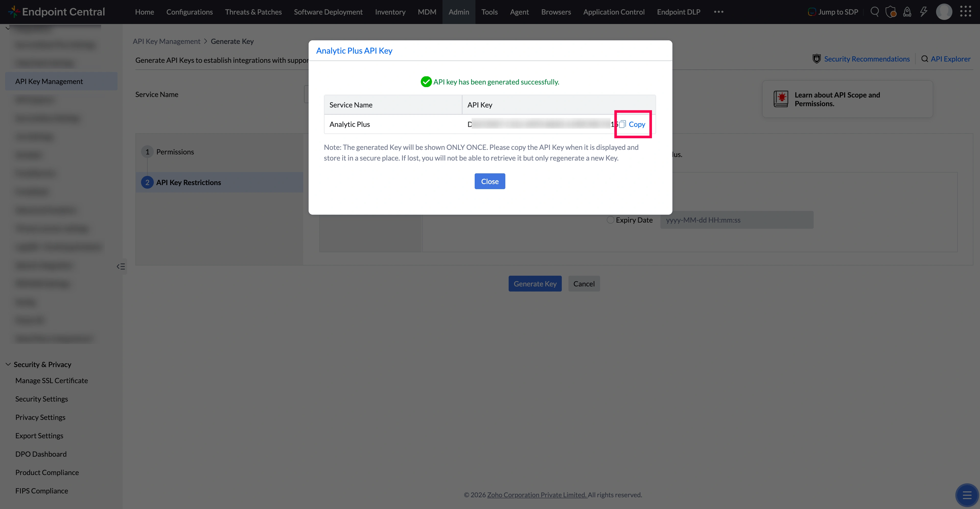
Task: Select API Key Management in sidebar
Action: [x=61, y=81]
